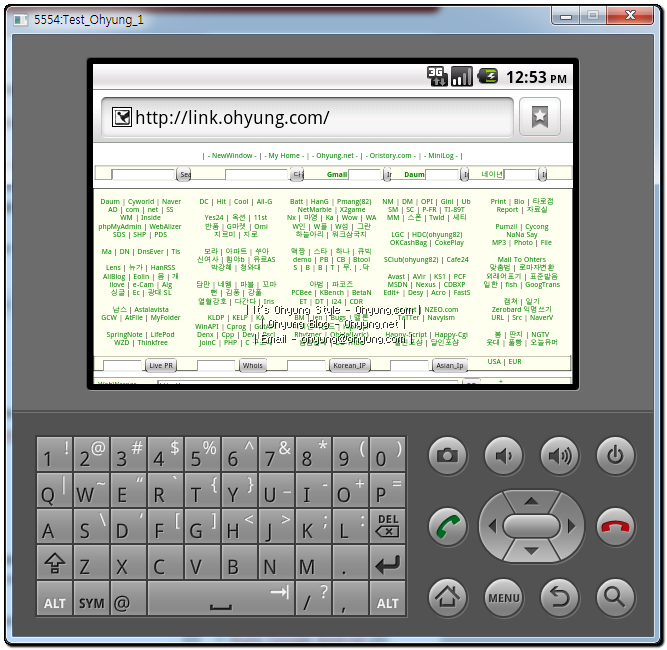Click the SYM key

(x=91, y=599)
